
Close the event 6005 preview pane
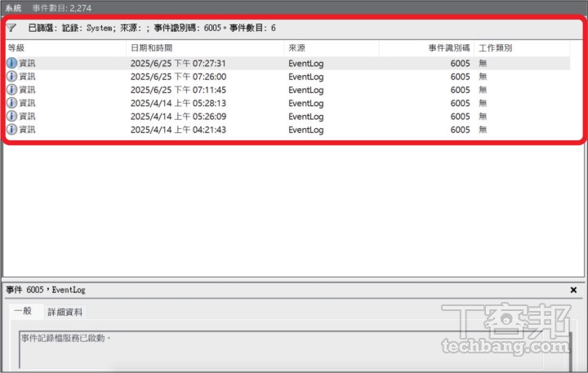(573, 290)
